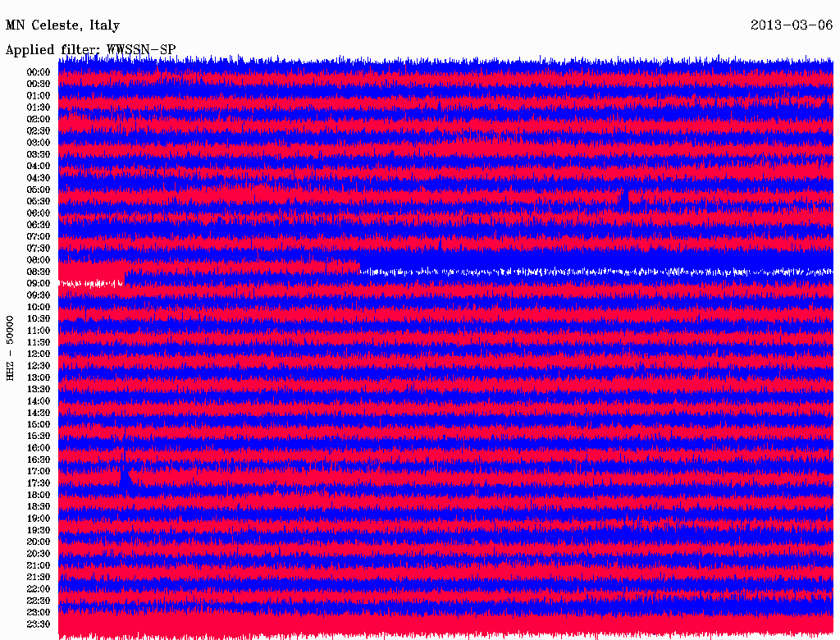840x640 pixels.
Task: Select the 07:00 time label
Action: point(39,236)
